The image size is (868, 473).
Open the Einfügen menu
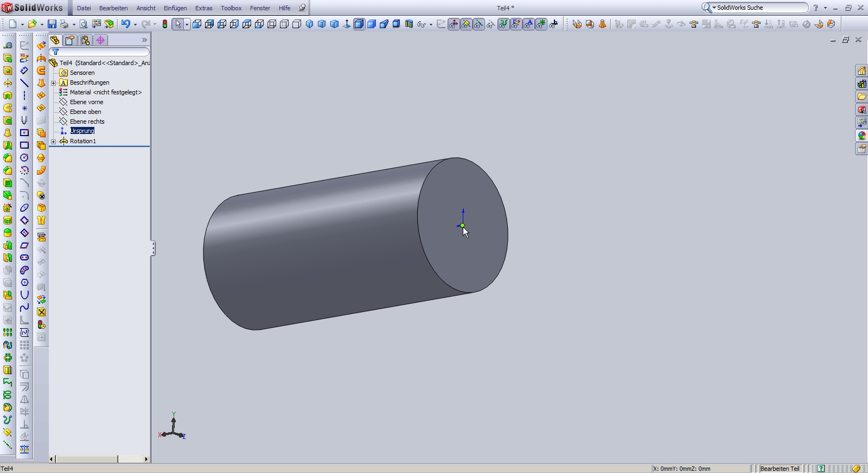[175, 8]
